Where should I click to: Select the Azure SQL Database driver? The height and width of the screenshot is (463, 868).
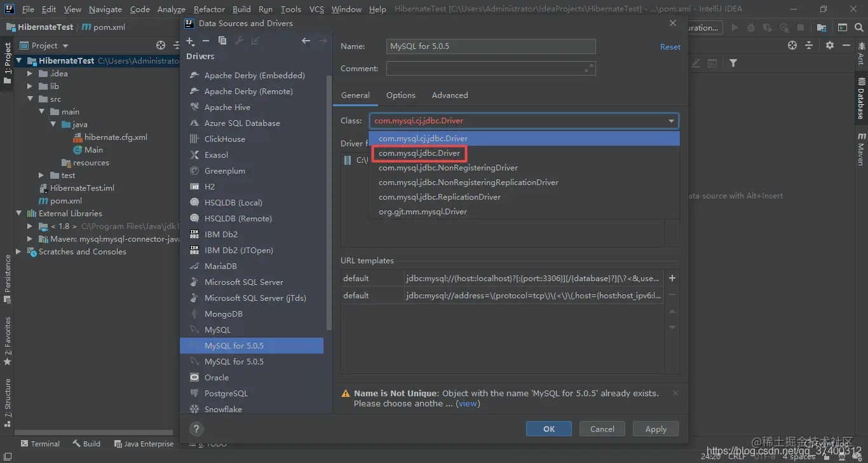point(253,123)
